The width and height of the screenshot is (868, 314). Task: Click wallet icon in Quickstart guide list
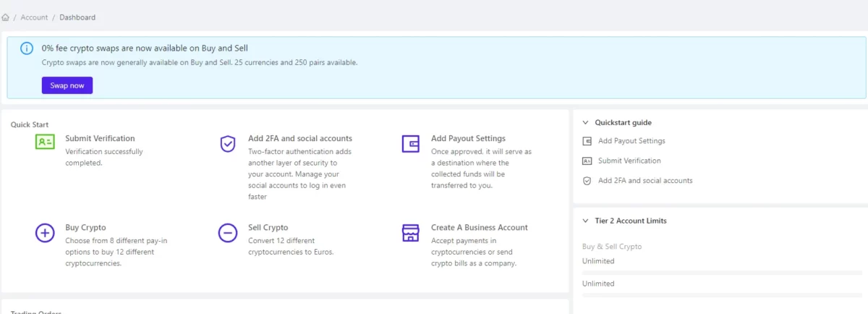pos(587,141)
